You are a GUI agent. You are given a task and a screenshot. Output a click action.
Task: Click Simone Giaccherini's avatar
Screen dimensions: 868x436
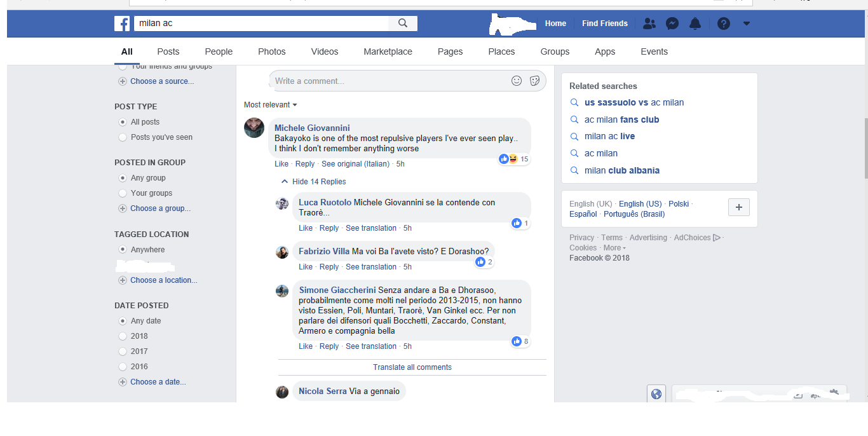tap(282, 291)
